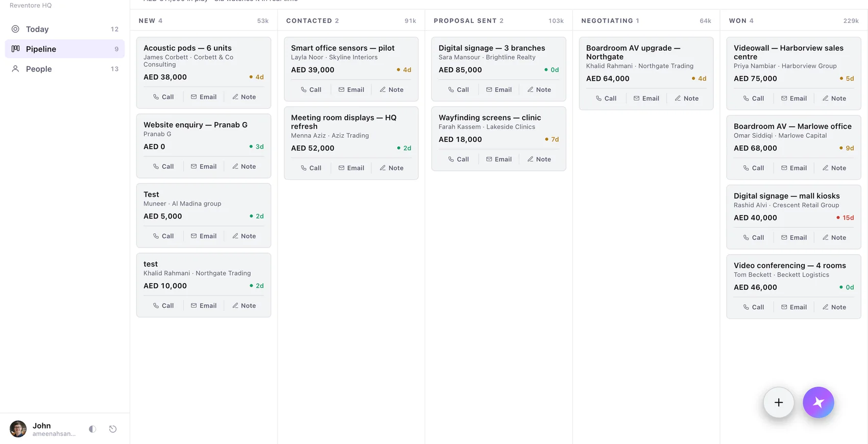Call on Videowall — Harborview sales centre card
This screenshot has width=868, height=444.
tap(754, 98)
